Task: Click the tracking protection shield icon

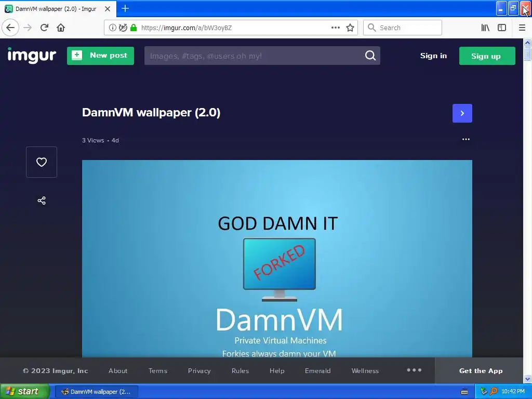Action: (x=123, y=28)
